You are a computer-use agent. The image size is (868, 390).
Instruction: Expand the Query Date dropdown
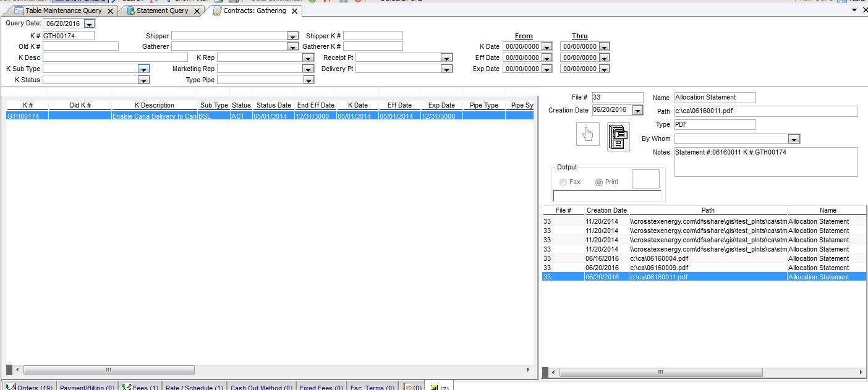(x=89, y=24)
